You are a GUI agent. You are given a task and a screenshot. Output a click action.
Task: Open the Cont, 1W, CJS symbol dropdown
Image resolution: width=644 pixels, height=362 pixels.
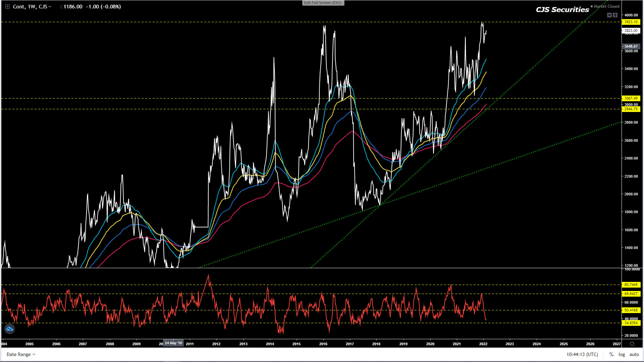pyautogui.click(x=32, y=7)
